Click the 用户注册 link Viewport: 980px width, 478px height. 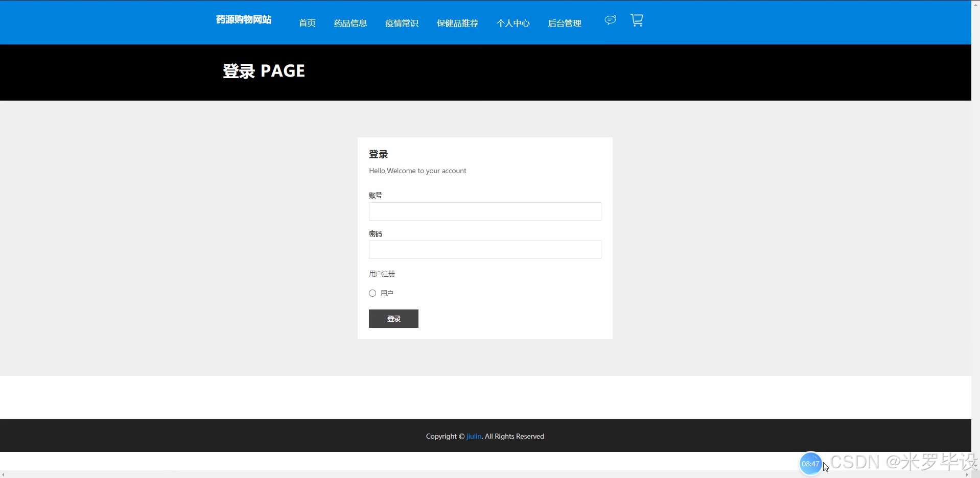point(382,274)
